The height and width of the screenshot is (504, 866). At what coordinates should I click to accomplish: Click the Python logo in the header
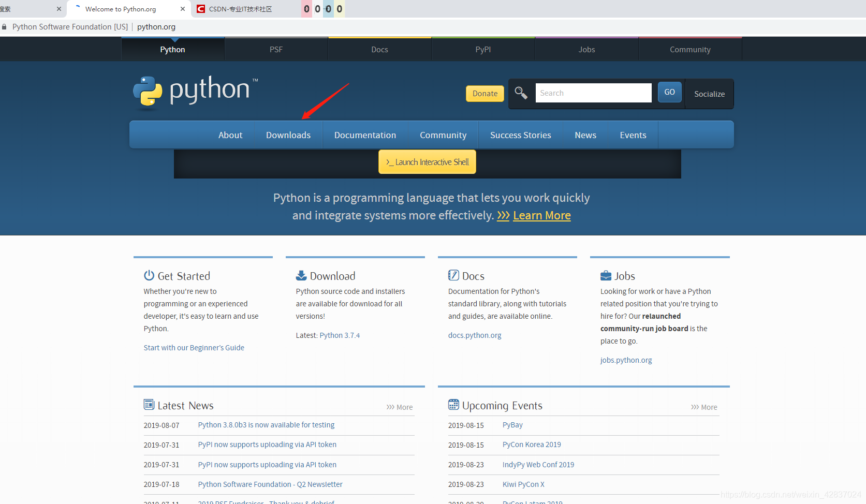click(x=195, y=92)
